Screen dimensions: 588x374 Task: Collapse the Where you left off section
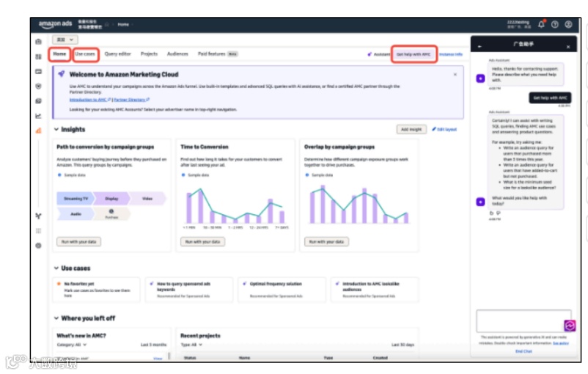coord(56,318)
